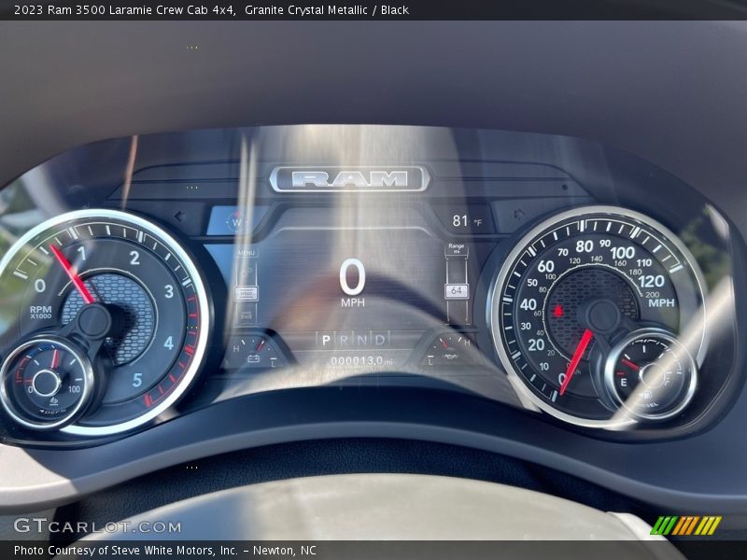Select the D gear indicator
Image resolution: width=747 pixels, height=560 pixels.
pos(379,339)
